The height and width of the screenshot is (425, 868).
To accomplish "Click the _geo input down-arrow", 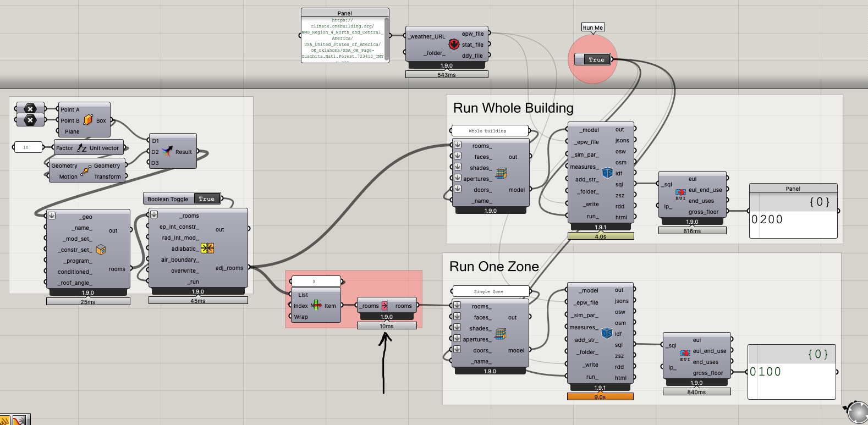I will click(52, 216).
